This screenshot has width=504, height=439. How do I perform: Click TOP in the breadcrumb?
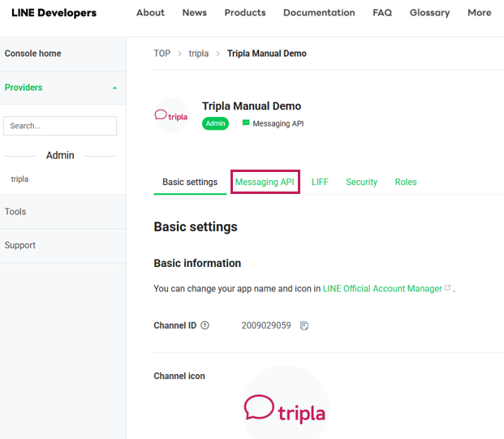click(x=162, y=54)
